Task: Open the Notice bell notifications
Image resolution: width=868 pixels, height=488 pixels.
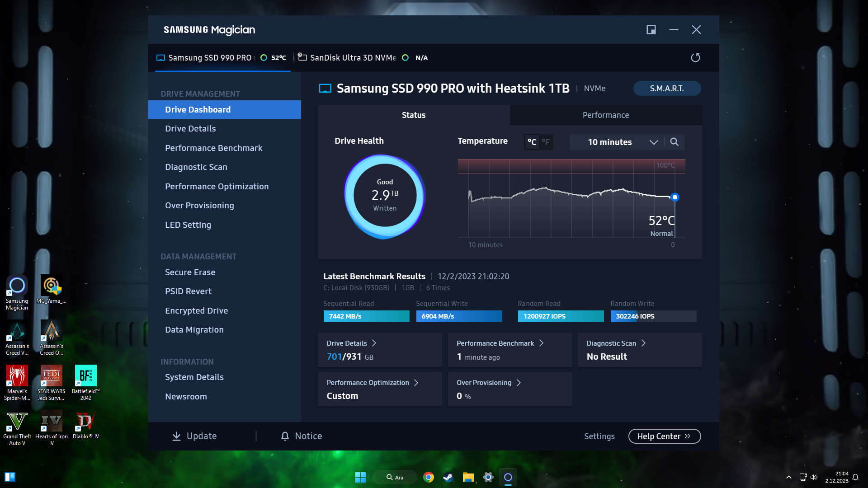Action: 285,436
